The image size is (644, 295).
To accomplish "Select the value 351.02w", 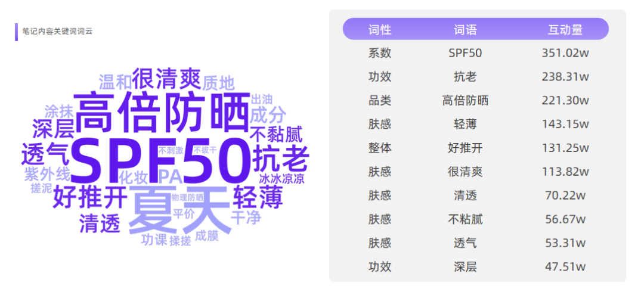I will pos(565,53).
